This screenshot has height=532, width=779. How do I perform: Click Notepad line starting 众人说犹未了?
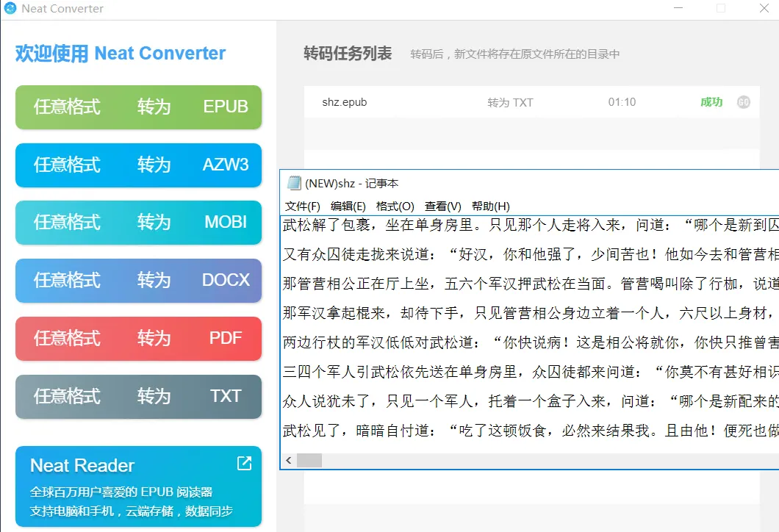click(530, 401)
